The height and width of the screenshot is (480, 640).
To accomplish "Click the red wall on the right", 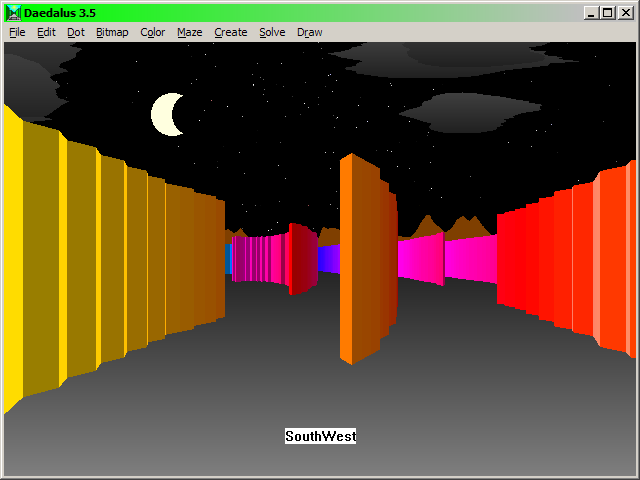I will click(x=560, y=260).
